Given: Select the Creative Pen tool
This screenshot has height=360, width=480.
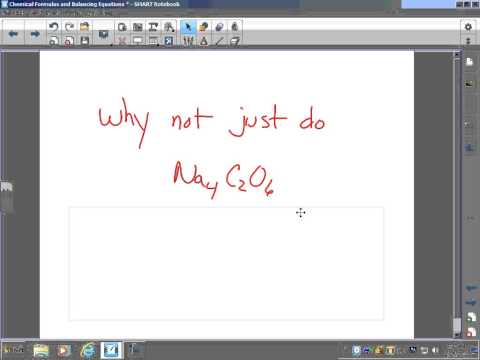Looking at the screenshot, I should point(203,27).
